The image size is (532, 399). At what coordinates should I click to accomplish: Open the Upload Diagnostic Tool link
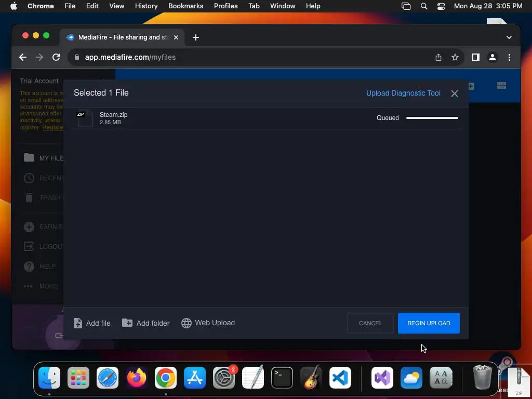[403, 93]
